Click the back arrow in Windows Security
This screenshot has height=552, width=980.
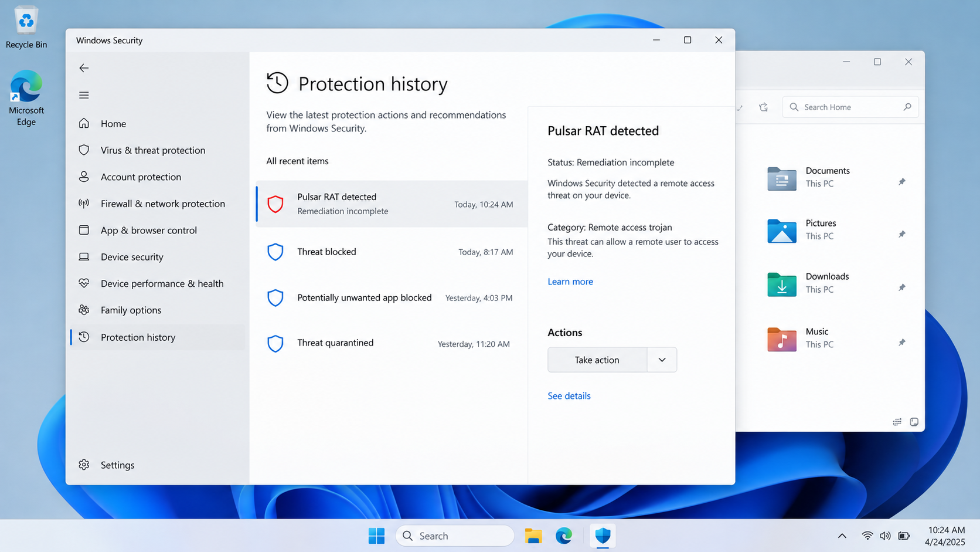click(x=84, y=68)
